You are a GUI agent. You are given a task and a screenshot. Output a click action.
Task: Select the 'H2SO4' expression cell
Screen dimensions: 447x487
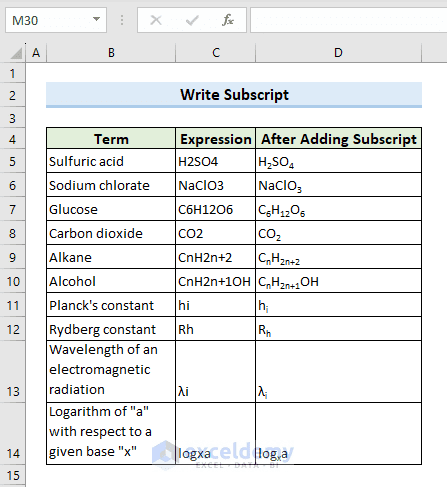(216, 161)
